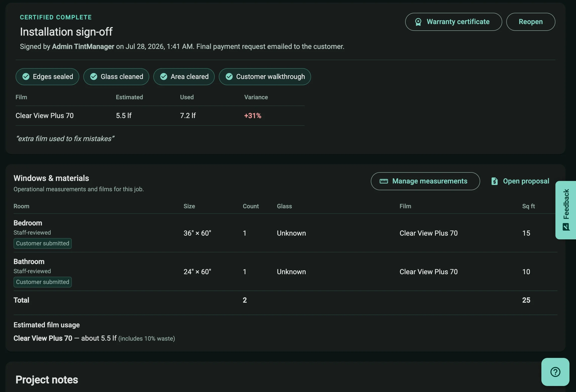Click the Customer walkthrough checkmark icon
Viewport: 576px width, 392px height.
tap(229, 77)
